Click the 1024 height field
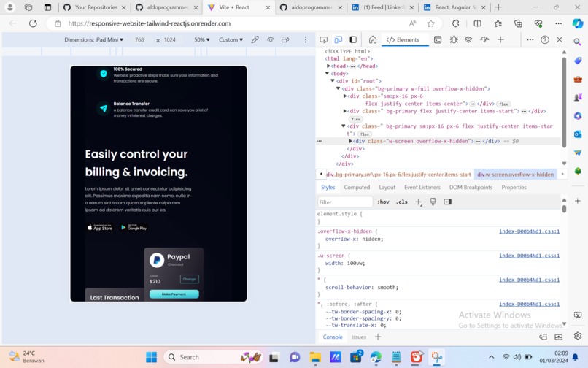Viewport: 588px width, 368px height. tap(169, 40)
